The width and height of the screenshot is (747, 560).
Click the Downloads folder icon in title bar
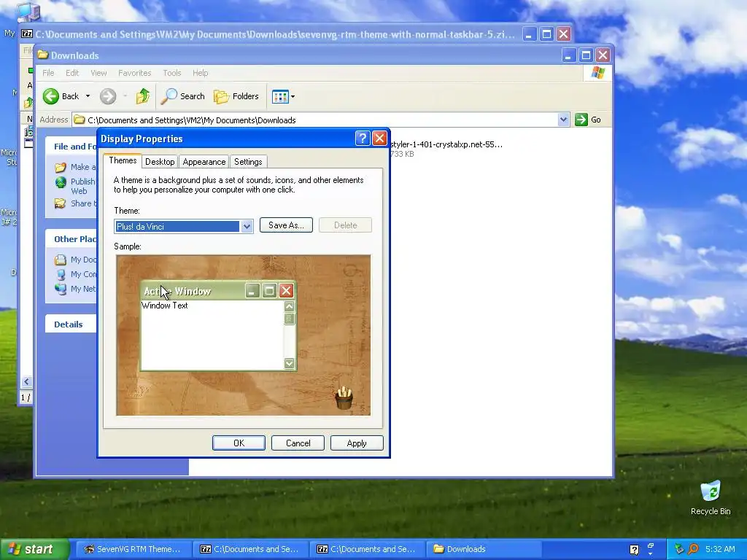[43, 55]
